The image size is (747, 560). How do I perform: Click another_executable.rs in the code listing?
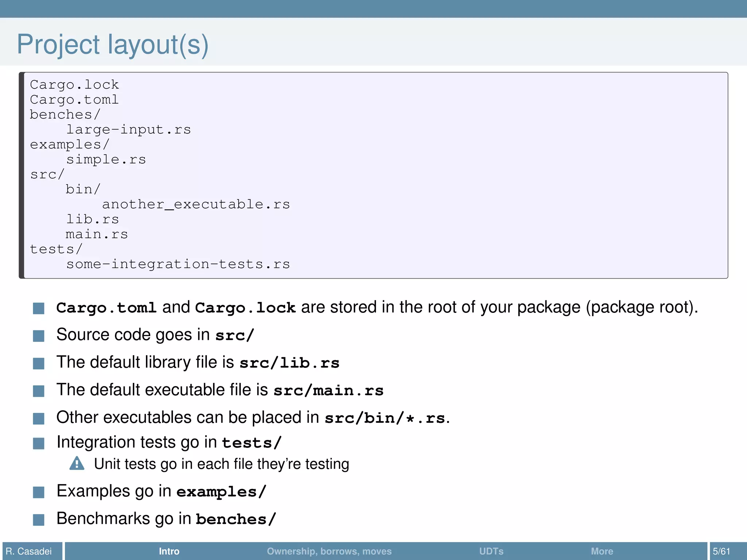(196, 205)
